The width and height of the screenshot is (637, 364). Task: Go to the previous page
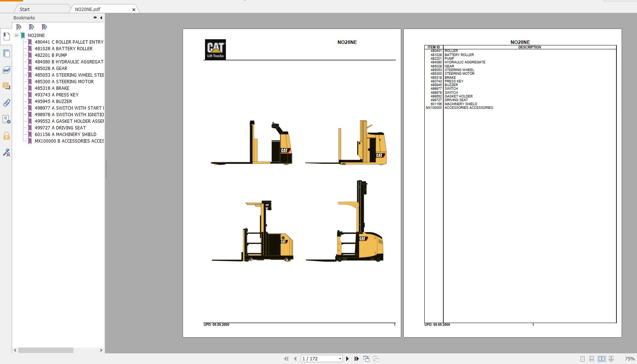[295, 359]
